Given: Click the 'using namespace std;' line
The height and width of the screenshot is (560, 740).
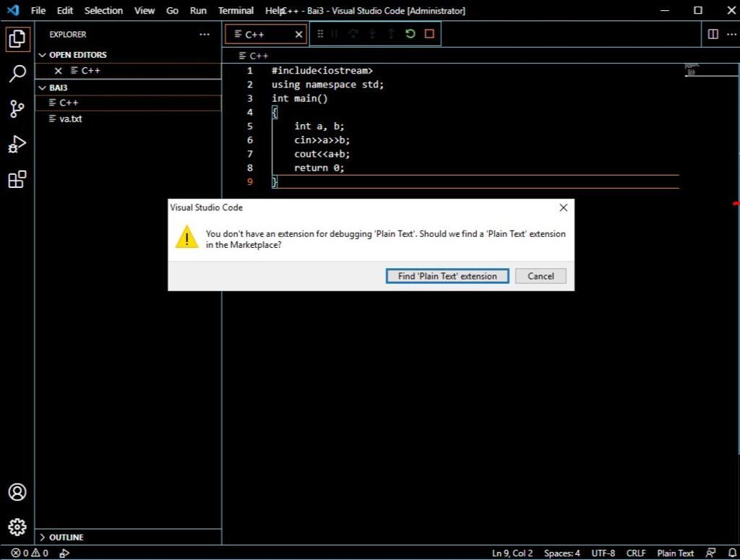Looking at the screenshot, I should [x=327, y=85].
